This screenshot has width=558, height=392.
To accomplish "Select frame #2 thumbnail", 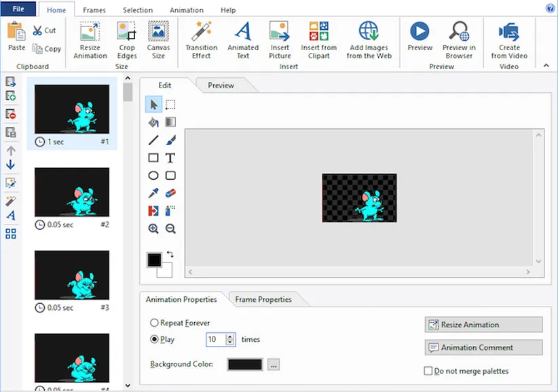I will pos(72,192).
